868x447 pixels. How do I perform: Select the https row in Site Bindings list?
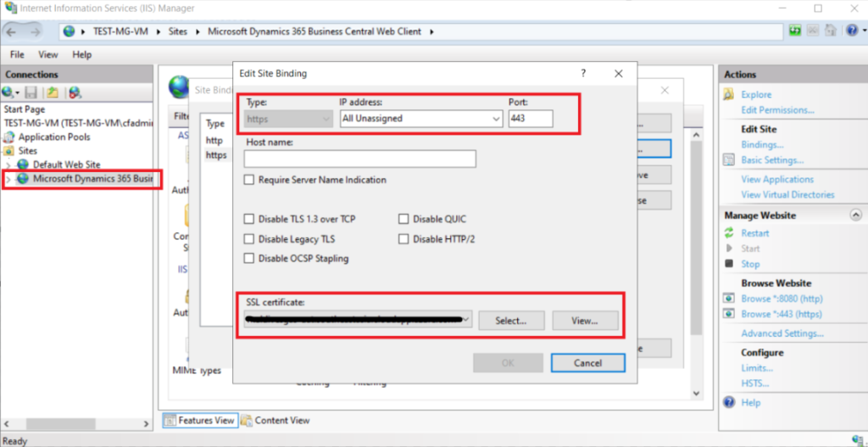pyautogui.click(x=216, y=156)
